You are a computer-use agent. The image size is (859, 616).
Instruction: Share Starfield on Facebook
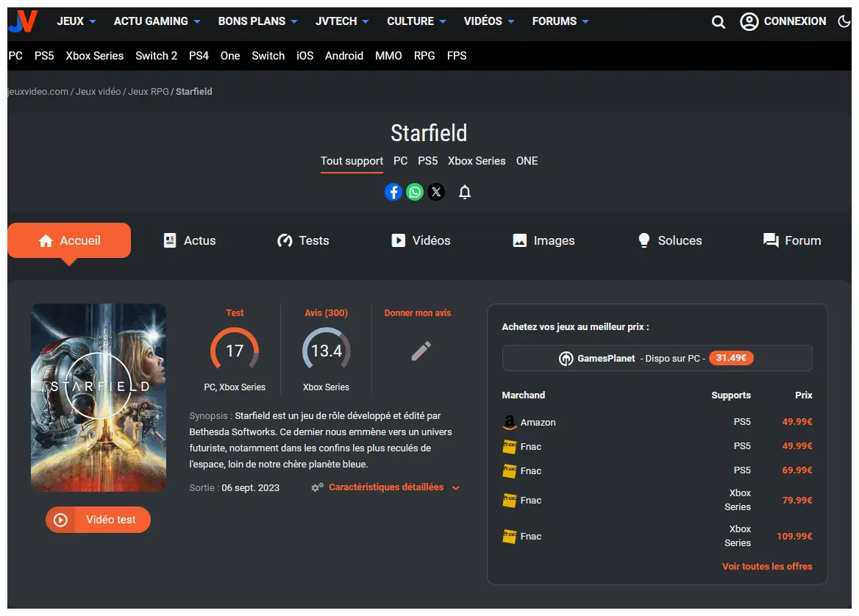click(393, 193)
